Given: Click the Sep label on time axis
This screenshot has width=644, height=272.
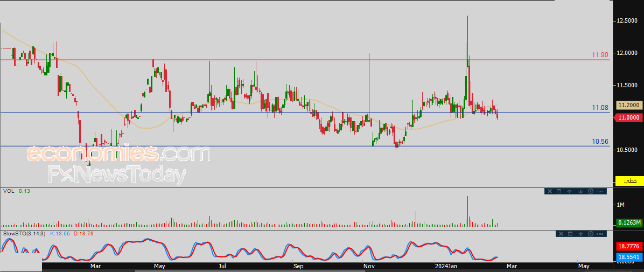Looking at the screenshot, I should tap(298, 266).
